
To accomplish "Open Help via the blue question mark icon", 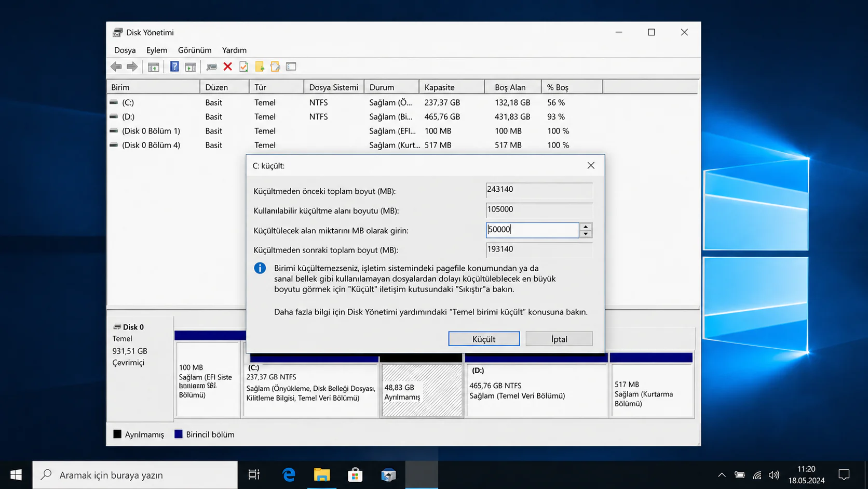I will point(174,67).
